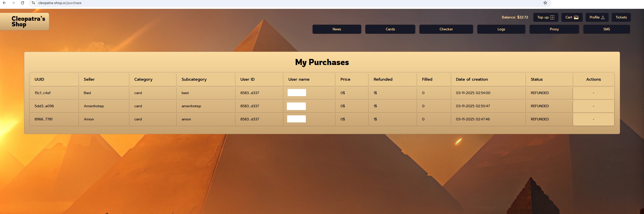Open the site information icon in address bar
Image resolution: width=644 pixels, height=214 pixels.
(x=33, y=3)
